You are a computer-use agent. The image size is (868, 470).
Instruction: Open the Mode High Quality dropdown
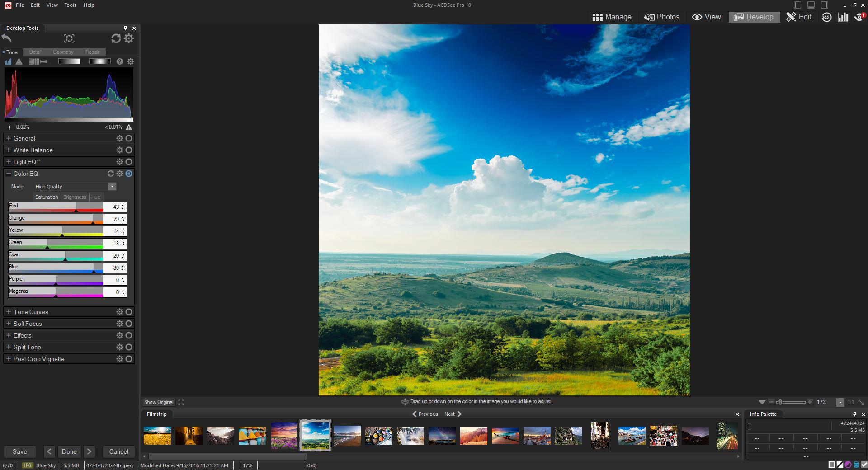coord(75,187)
